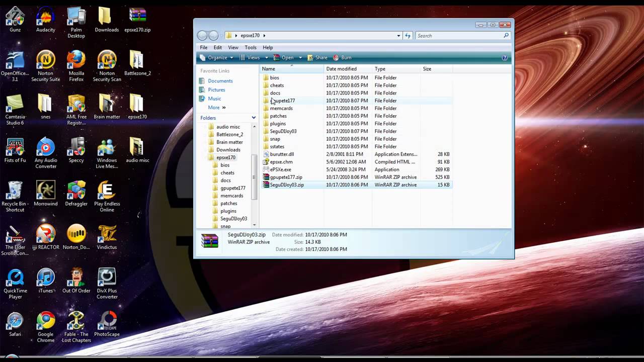Open Documents in Favorite Links
The width and height of the screenshot is (644, 362).
point(220,81)
